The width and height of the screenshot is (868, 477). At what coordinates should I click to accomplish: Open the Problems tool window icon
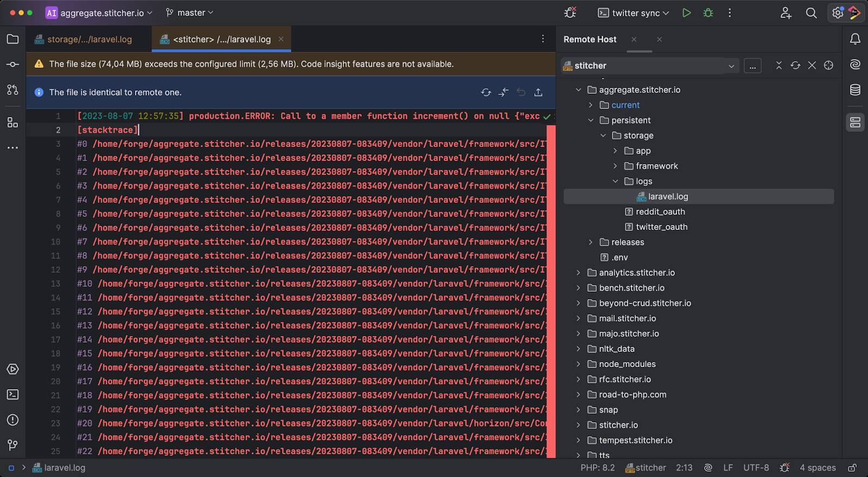(12, 420)
